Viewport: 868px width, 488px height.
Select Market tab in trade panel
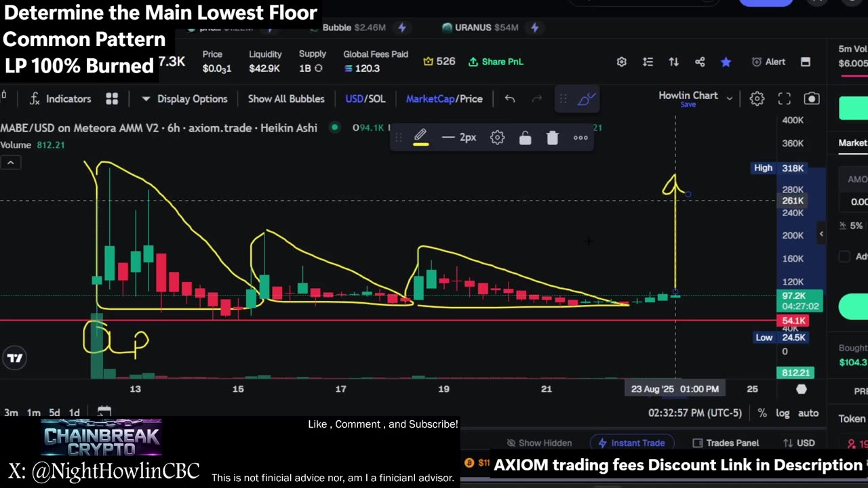pyautogui.click(x=853, y=143)
